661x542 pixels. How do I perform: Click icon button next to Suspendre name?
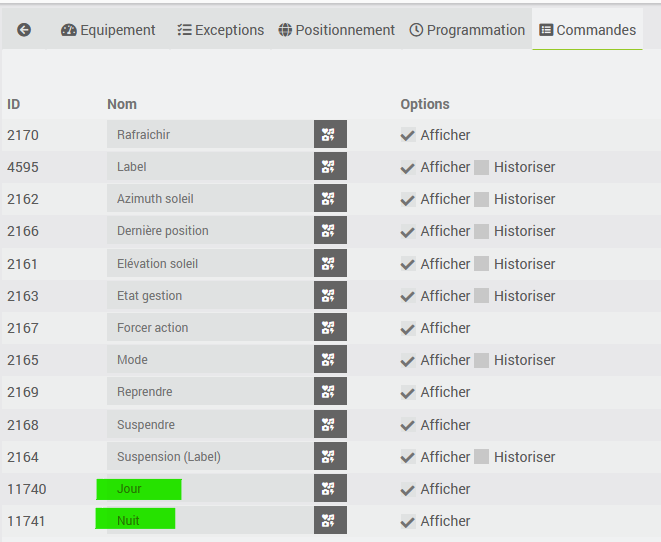coord(330,425)
